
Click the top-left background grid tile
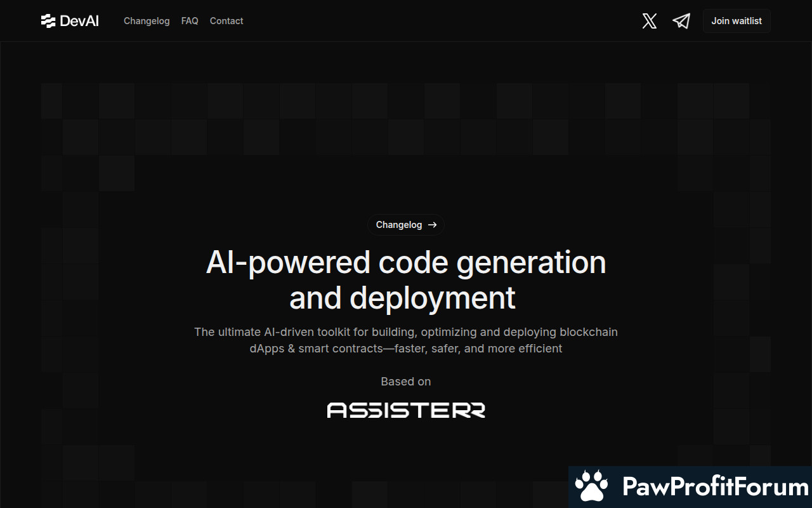point(52,100)
